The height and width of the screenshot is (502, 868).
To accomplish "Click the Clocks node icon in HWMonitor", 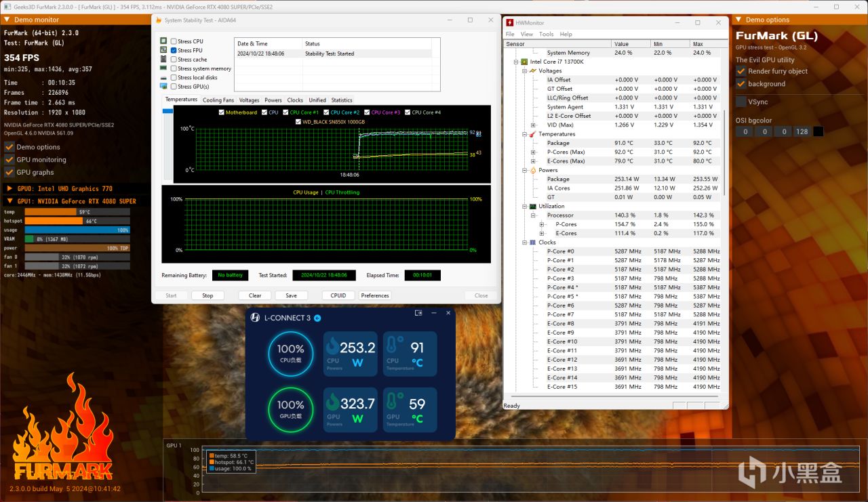I will click(533, 243).
